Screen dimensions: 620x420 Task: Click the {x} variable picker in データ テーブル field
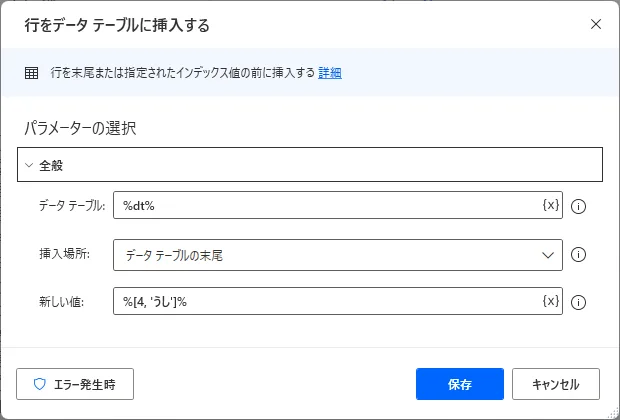pos(550,205)
